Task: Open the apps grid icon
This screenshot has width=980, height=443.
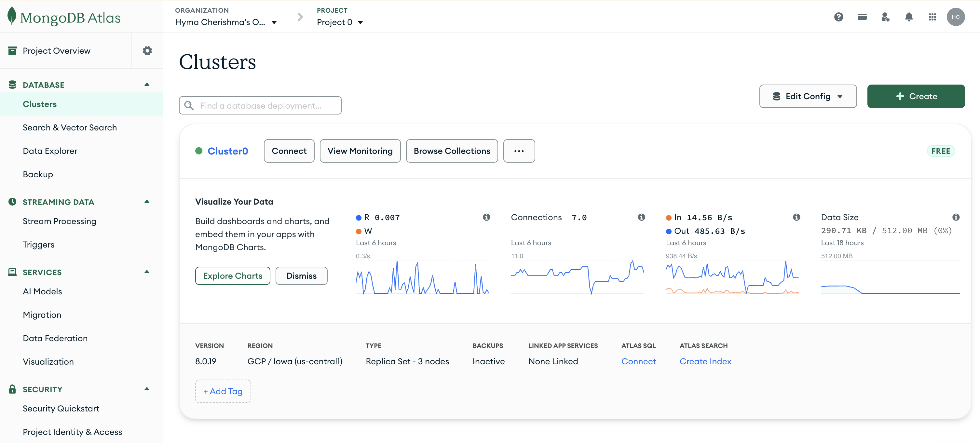Action: tap(932, 17)
